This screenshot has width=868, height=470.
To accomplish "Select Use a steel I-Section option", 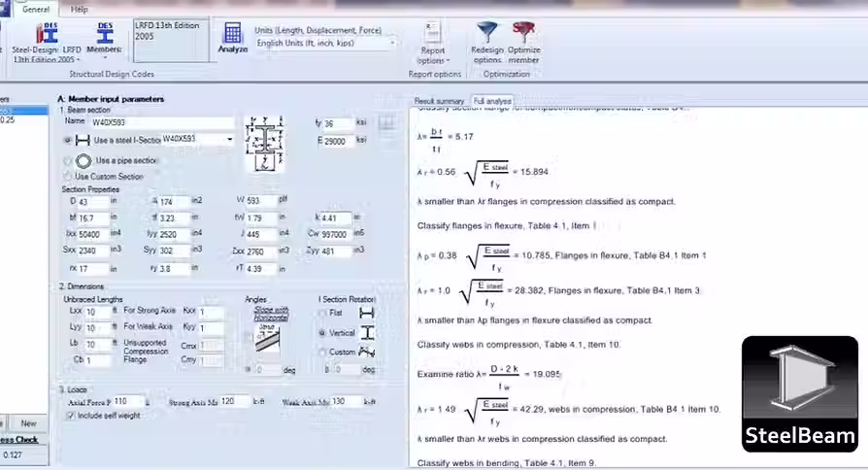I will tap(68, 141).
